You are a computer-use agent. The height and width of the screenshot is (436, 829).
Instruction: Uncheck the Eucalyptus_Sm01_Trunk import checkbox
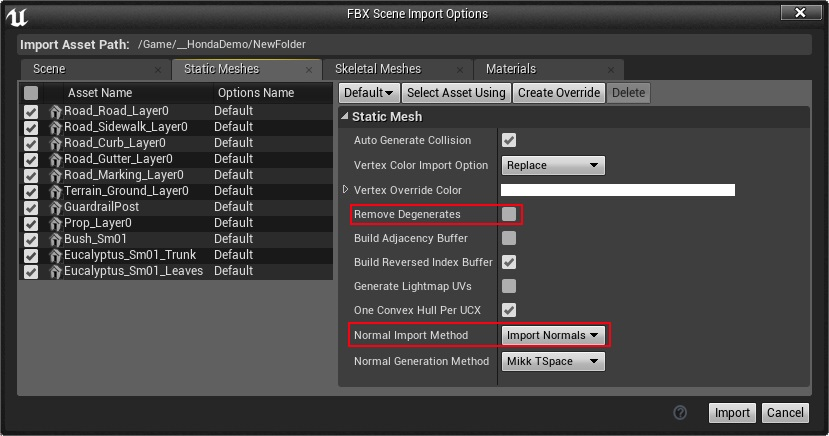tap(31, 255)
